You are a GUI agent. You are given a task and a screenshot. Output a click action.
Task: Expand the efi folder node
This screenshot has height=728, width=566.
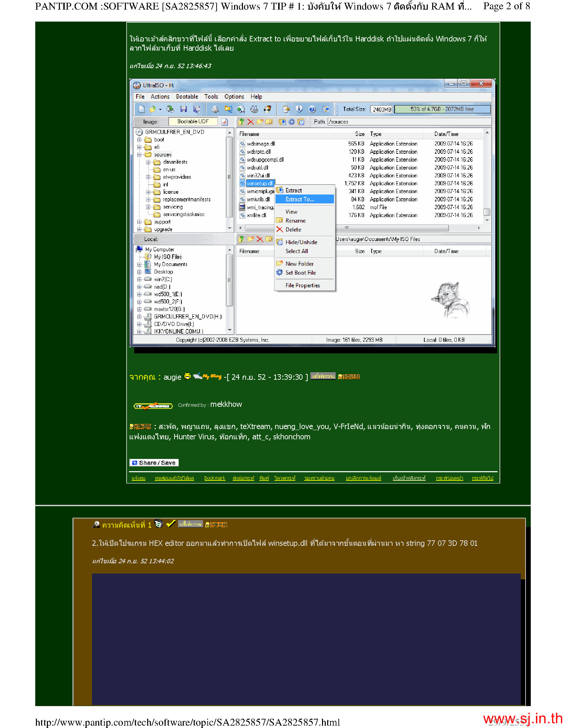click(x=139, y=147)
